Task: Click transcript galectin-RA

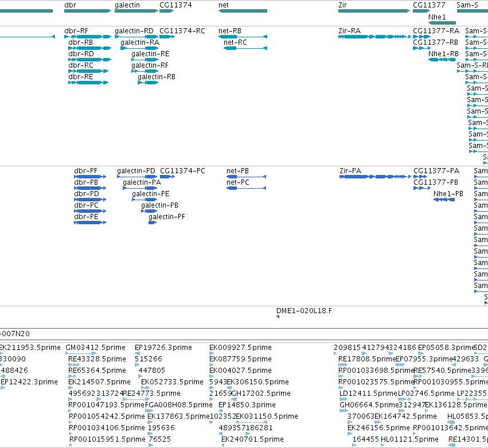Action: click(140, 42)
